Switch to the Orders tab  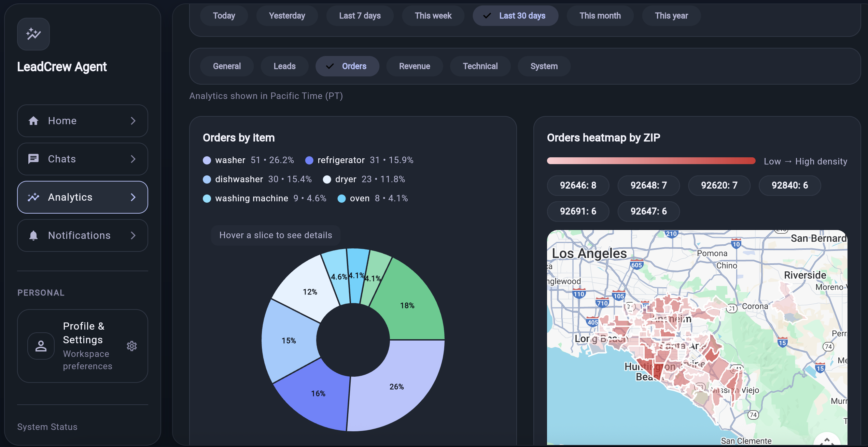click(347, 66)
